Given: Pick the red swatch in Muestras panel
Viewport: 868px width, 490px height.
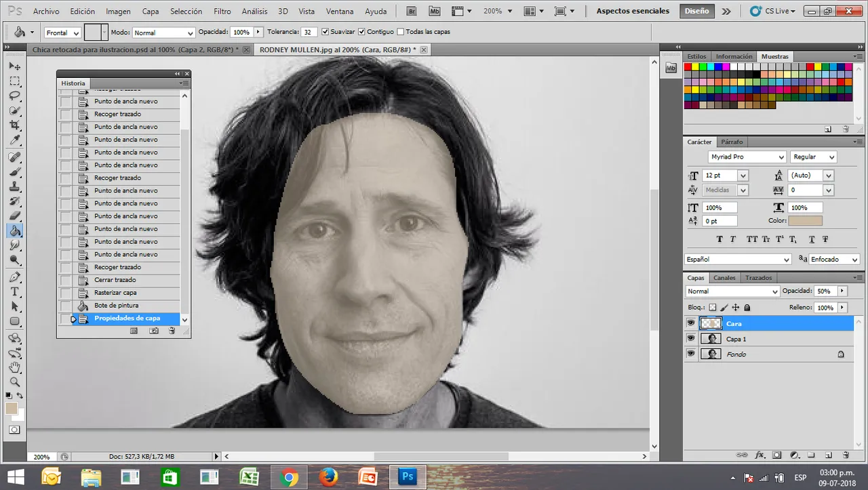Looking at the screenshot, I should (x=688, y=67).
